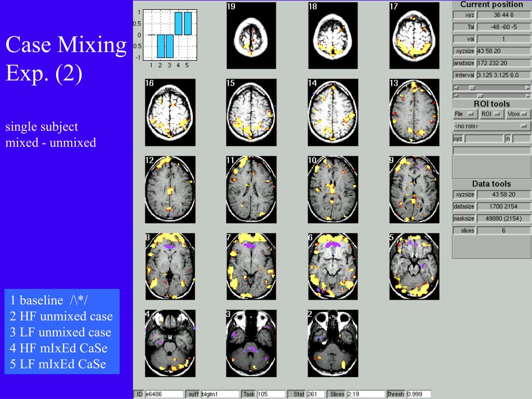Click the lower slider thumb above ROI tools
The width and height of the screenshot is (532, 399).
tap(480, 96)
